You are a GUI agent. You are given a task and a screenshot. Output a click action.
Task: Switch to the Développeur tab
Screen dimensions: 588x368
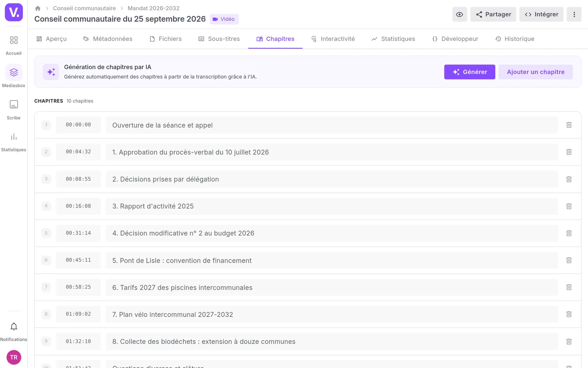pyautogui.click(x=455, y=39)
